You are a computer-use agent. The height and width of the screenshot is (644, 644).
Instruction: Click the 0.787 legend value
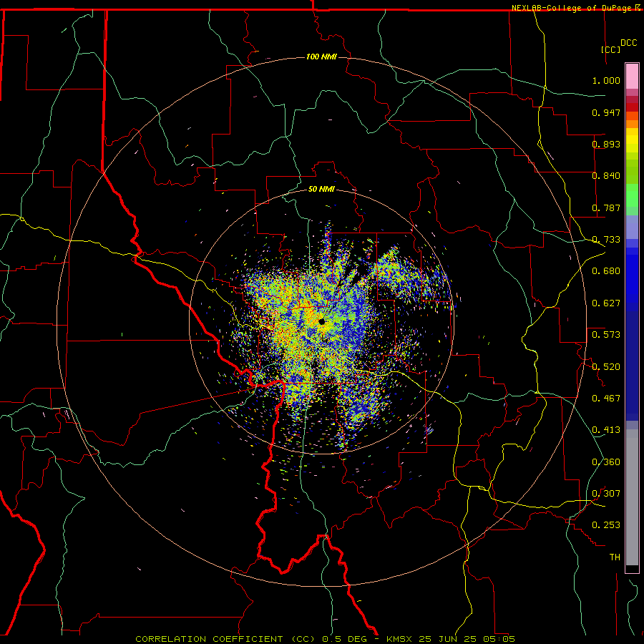[606, 208]
